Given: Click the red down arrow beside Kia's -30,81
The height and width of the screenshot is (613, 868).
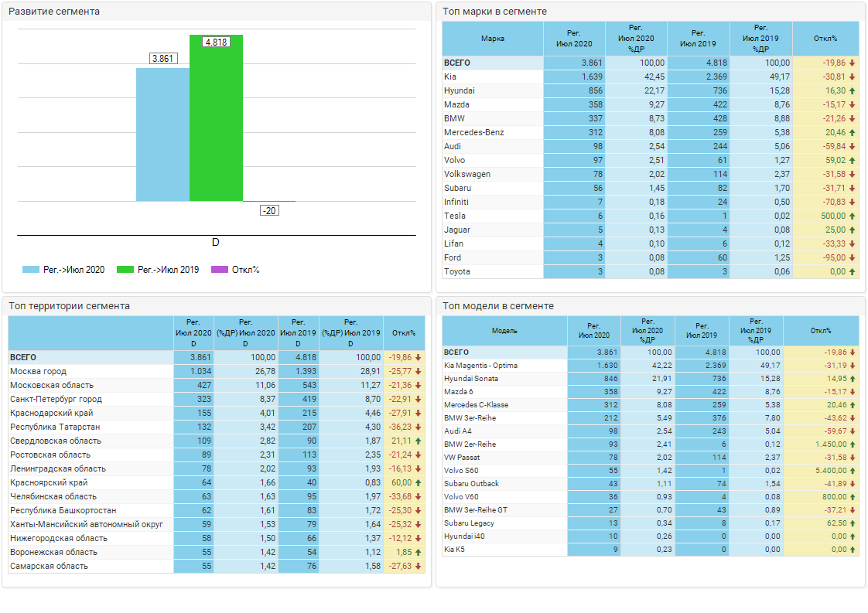Looking at the screenshot, I should coord(852,77).
